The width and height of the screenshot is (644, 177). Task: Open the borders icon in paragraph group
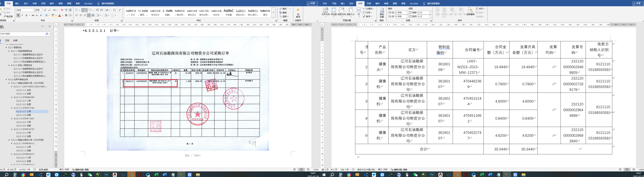pos(112,15)
